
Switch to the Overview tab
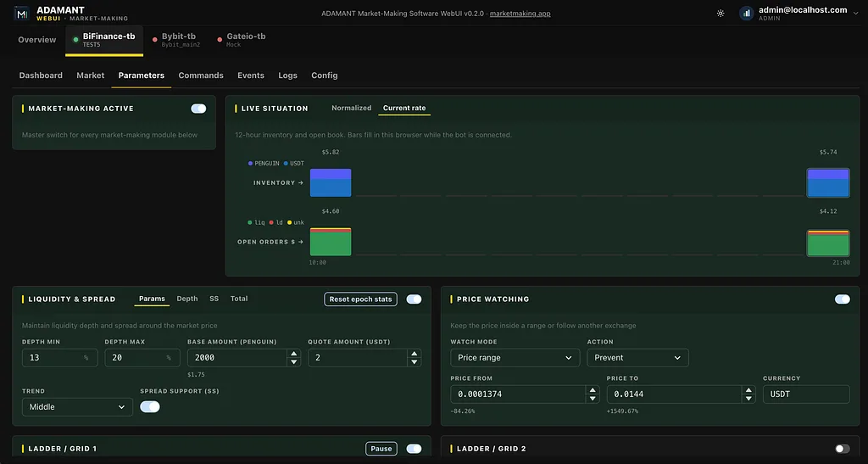tap(37, 40)
